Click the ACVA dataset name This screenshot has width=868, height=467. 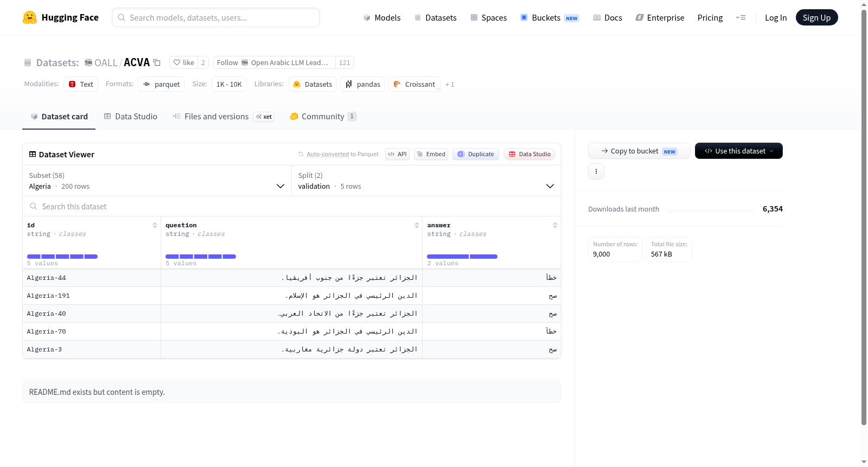pyautogui.click(x=137, y=62)
